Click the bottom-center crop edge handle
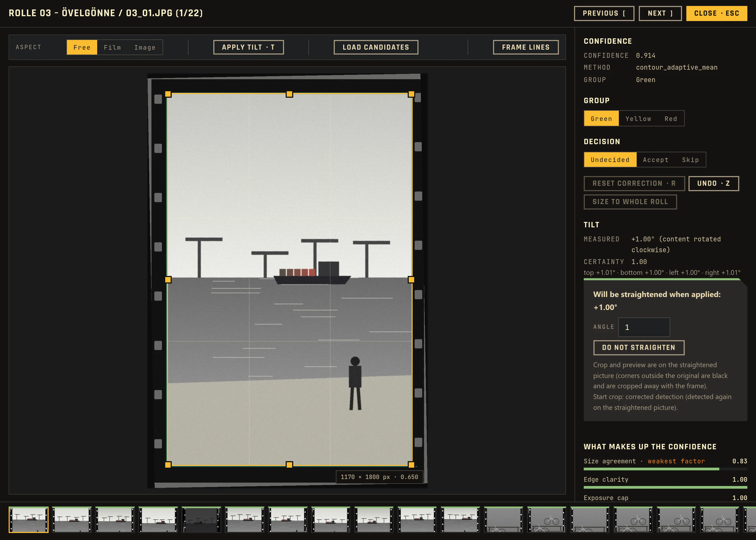Viewport: 756px width, 540px height. (x=289, y=464)
